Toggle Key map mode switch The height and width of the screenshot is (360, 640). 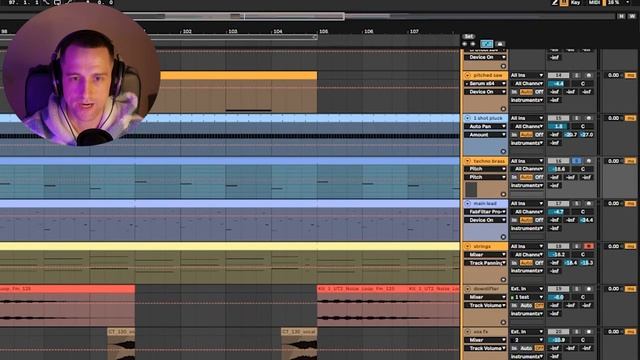pos(575,2)
